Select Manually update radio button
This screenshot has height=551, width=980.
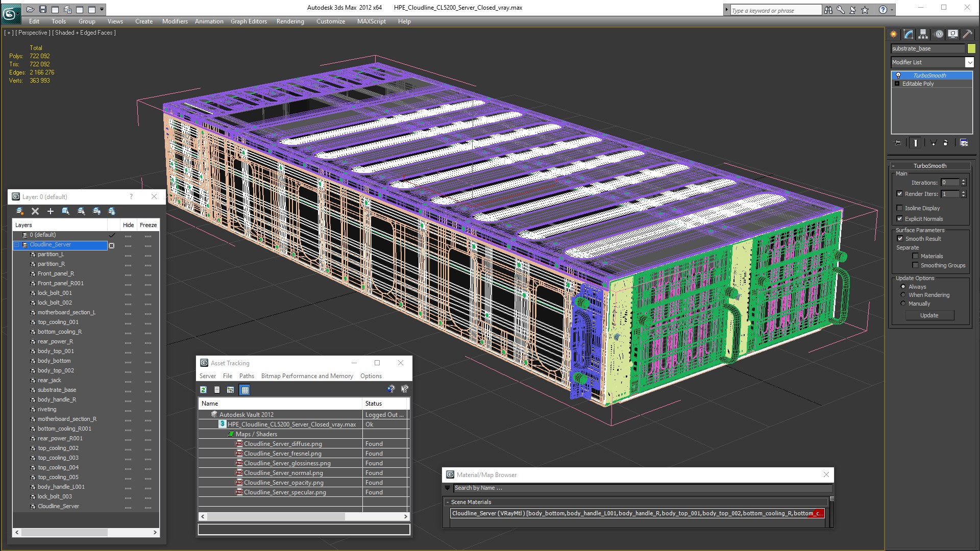pos(903,304)
